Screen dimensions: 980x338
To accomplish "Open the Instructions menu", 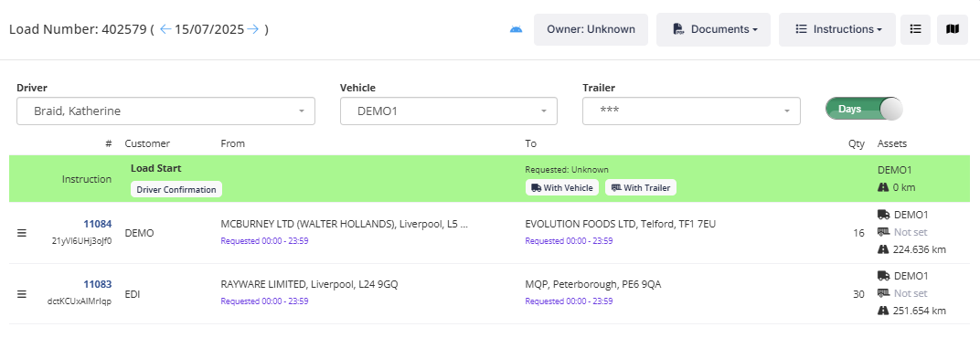I will click(836, 29).
